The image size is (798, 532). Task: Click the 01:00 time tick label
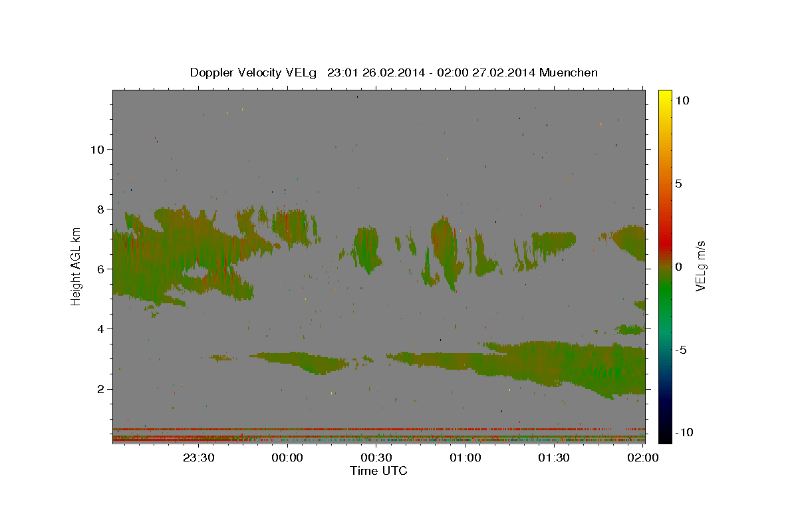tap(465, 458)
